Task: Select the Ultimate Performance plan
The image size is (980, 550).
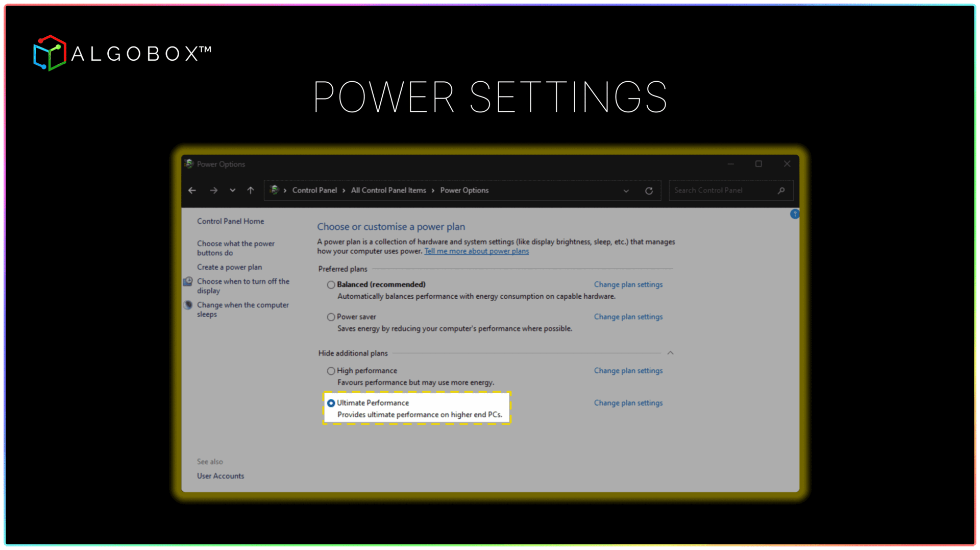Action: coord(331,403)
